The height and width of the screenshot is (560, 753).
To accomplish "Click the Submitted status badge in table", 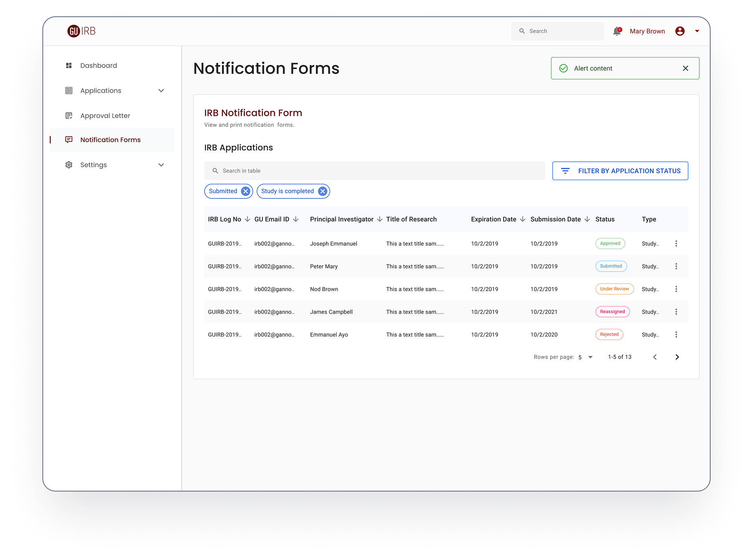I will click(611, 266).
